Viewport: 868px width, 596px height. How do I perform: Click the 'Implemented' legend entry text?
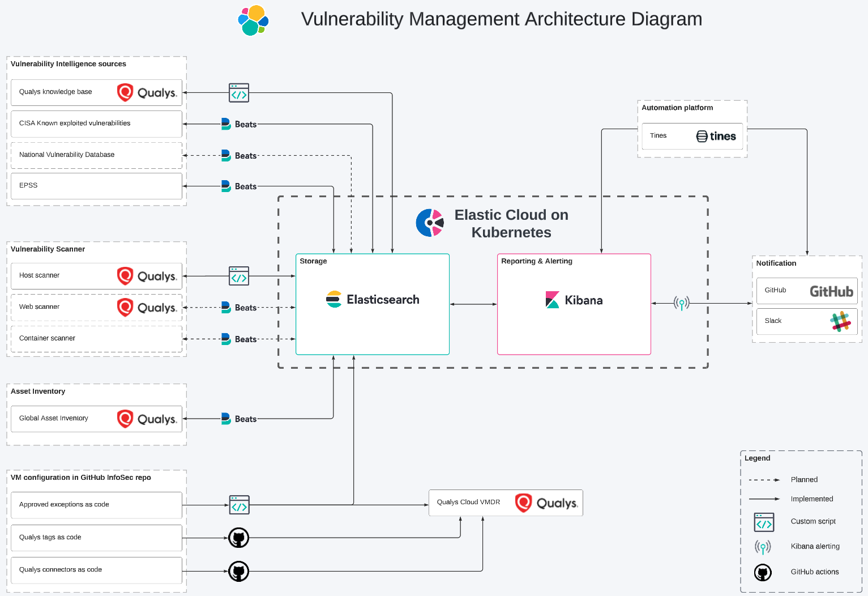(x=812, y=499)
